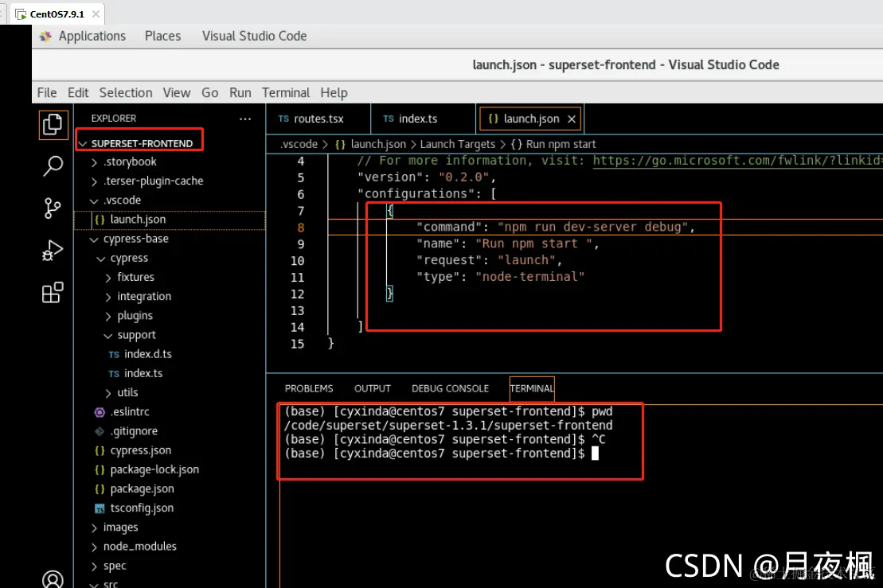Open the Source Control view icon
The width and height of the screenshot is (883, 588).
click(x=53, y=208)
